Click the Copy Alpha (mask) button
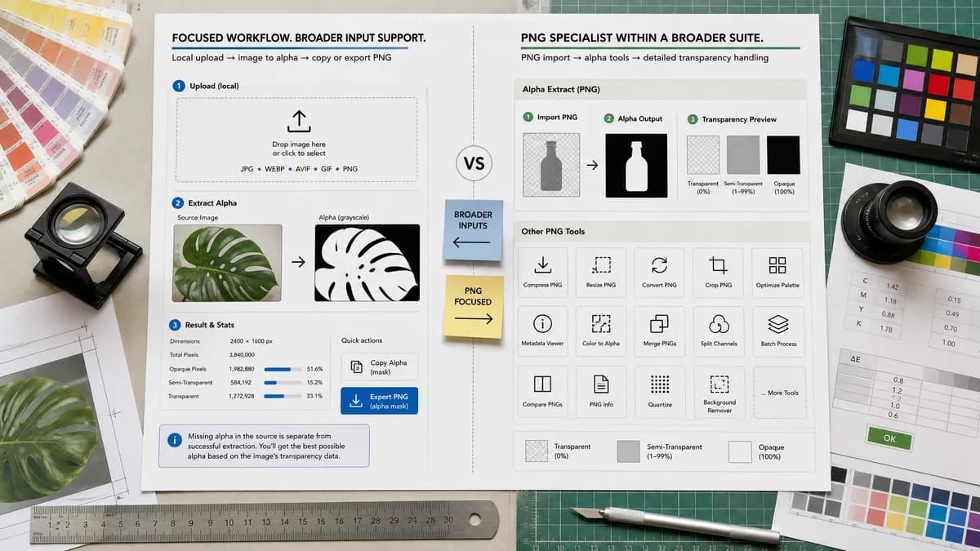Image resolution: width=980 pixels, height=551 pixels. (x=379, y=367)
